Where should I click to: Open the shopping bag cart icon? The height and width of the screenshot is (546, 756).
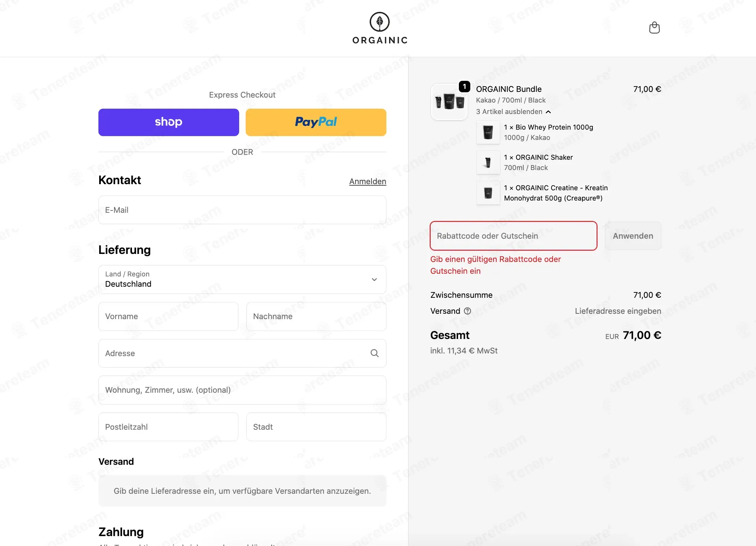tap(654, 28)
